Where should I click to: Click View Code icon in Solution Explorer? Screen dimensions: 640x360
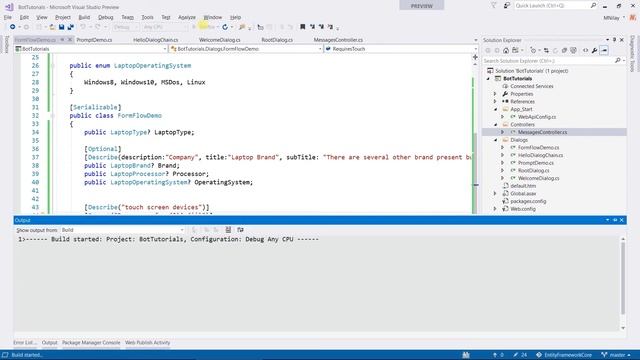(x=585, y=50)
